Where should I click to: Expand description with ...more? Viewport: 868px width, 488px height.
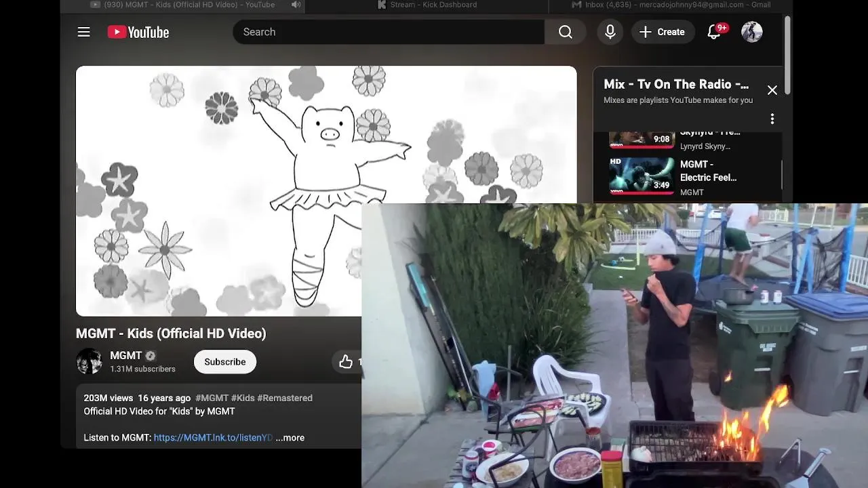pyautogui.click(x=290, y=438)
